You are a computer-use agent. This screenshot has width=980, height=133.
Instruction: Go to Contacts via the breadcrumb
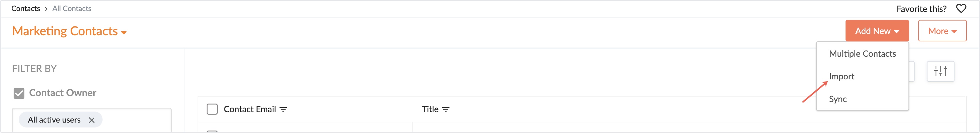coord(25,8)
